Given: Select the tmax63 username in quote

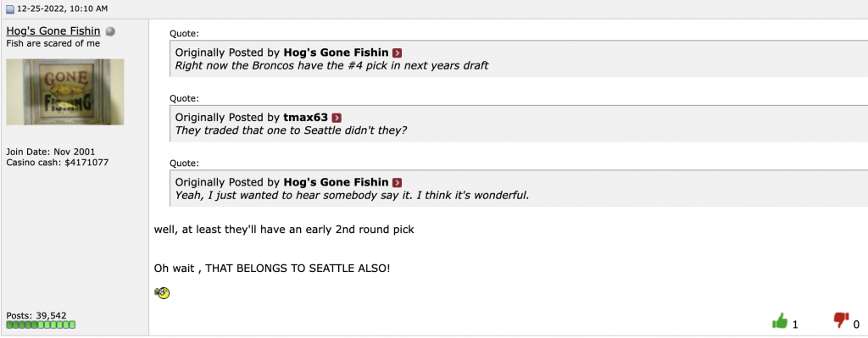Looking at the screenshot, I should pyautogui.click(x=305, y=117).
